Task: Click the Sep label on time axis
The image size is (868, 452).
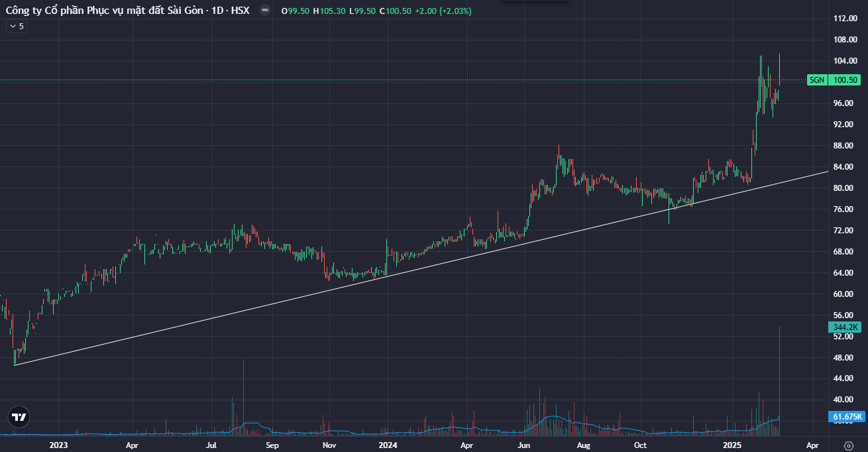Action: pyautogui.click(x=272, y=445)
